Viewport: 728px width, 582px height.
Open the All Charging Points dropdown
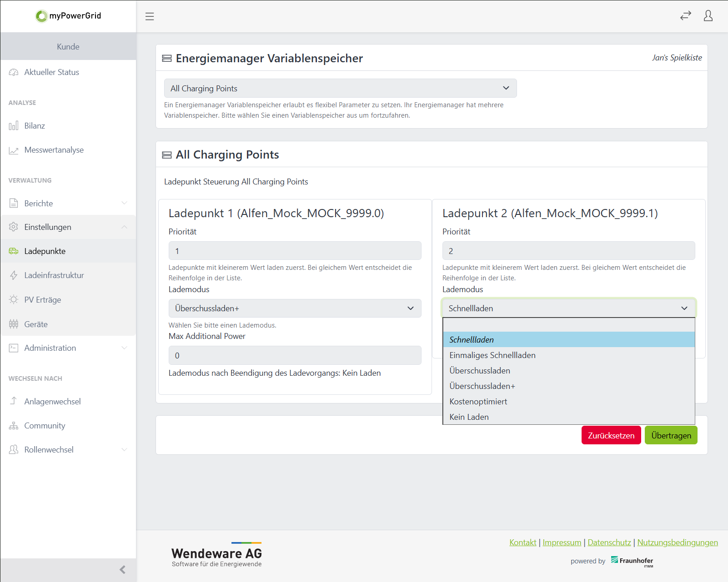tap(340, 88)
